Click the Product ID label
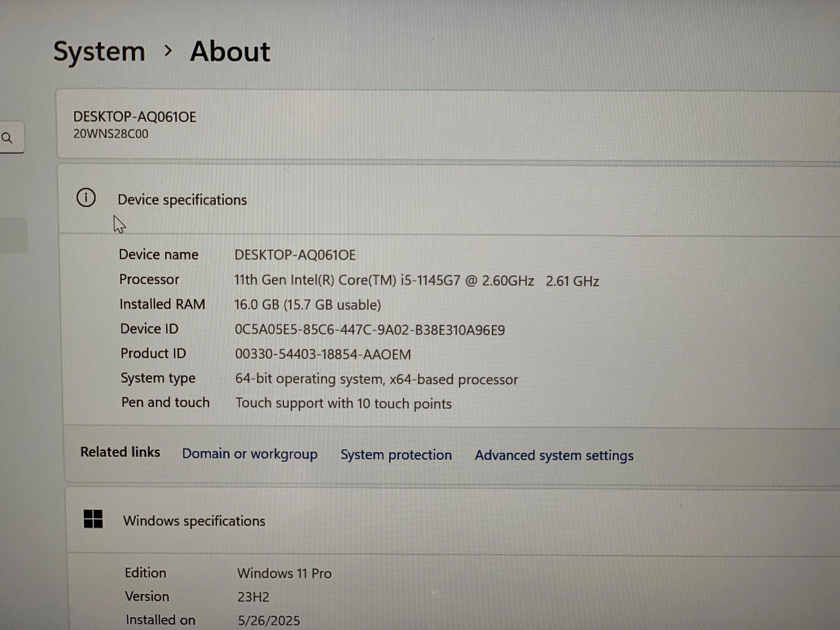The height and width of the screenshot is (630, 840). pos(153,353)
